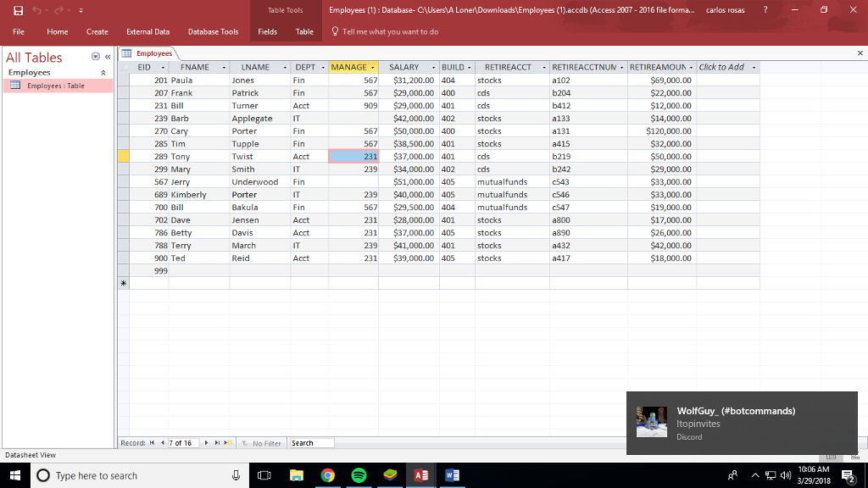
Task: Click the Undo icon
Action: click(x=36, y=9)
